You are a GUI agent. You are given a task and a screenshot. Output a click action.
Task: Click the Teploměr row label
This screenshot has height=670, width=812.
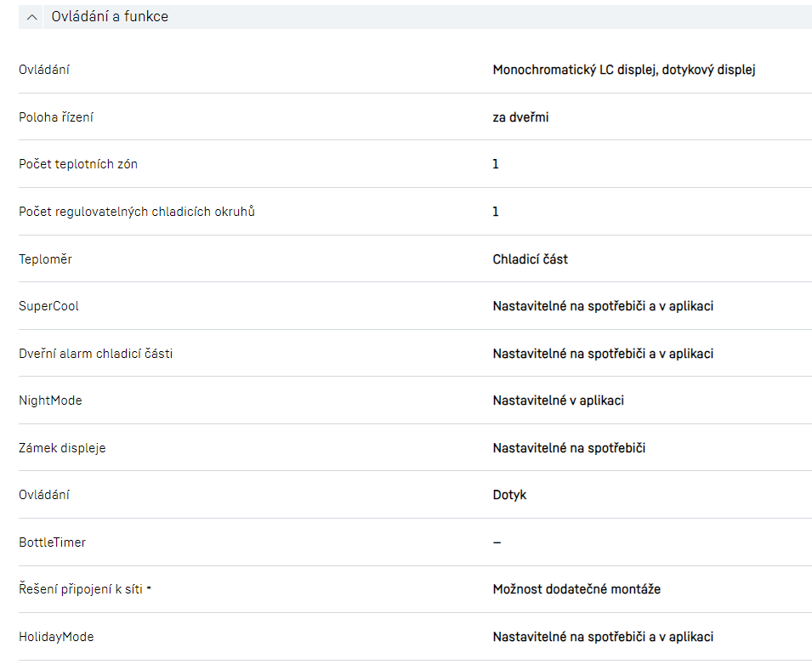(x=45, y=259)
